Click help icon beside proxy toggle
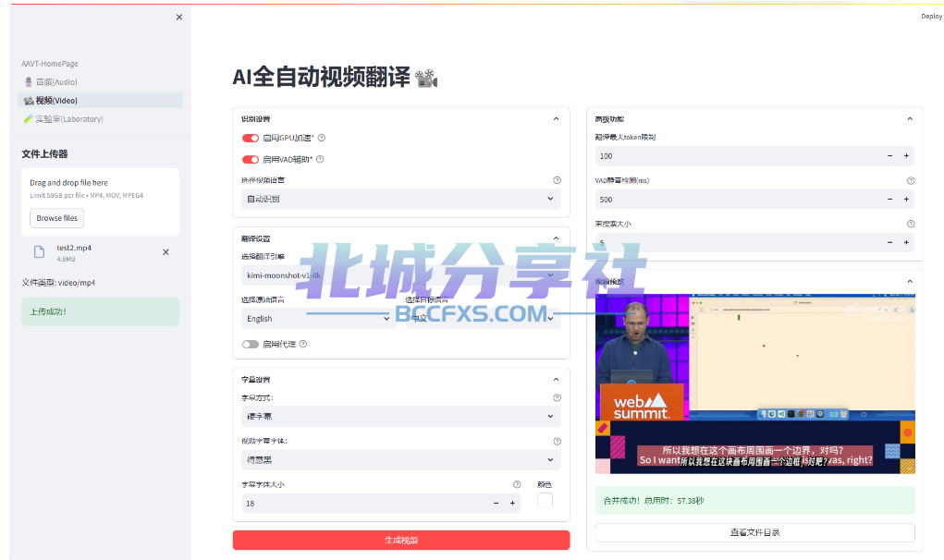This screenshot has height=560, width=944. click(302, 344)
